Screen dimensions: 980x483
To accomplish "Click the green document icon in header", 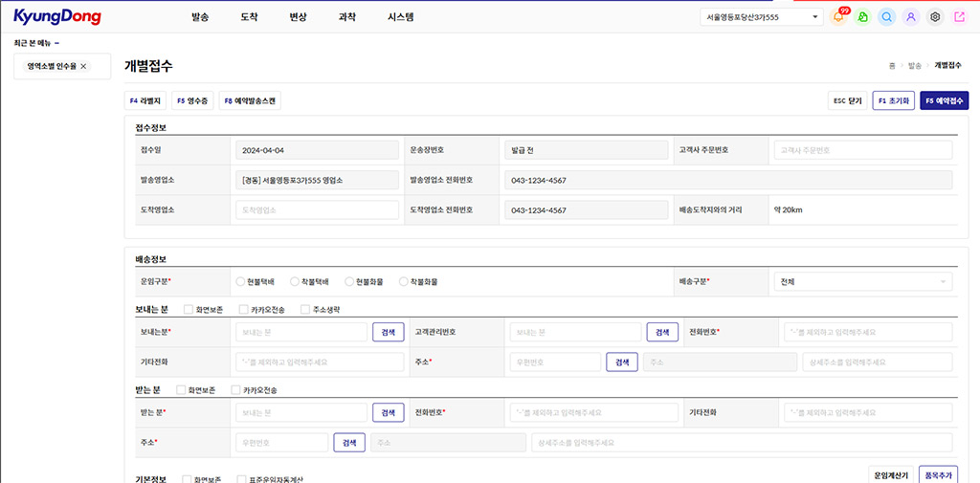I will [x=863, y=17].
